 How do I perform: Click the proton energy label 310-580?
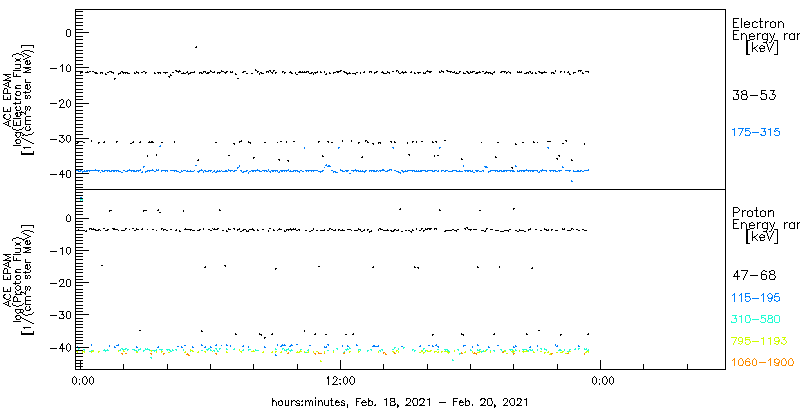[x=756, y=320]
